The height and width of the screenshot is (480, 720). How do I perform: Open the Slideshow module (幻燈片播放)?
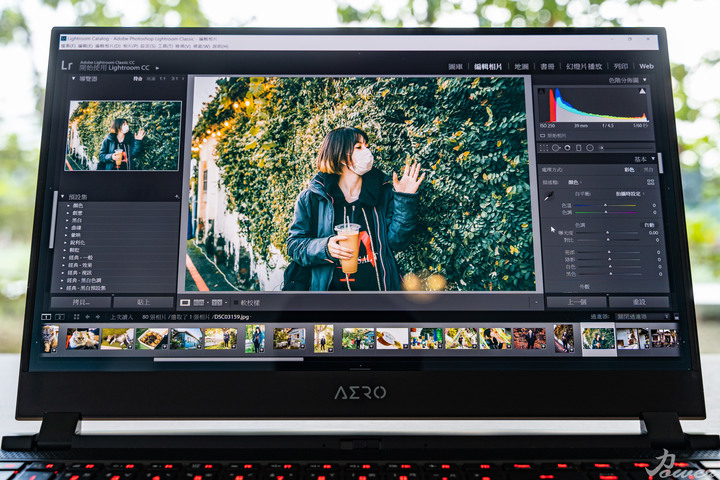(x=584, y=67)
